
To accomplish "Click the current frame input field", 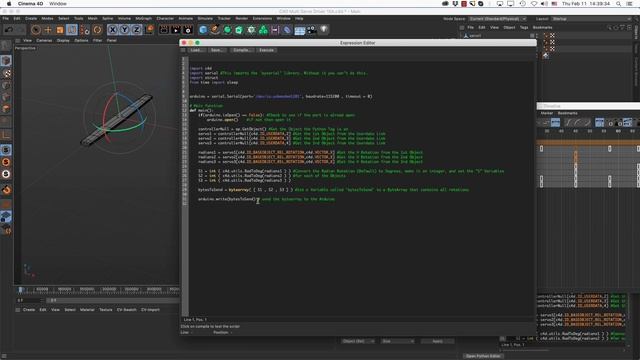I will pyautogui.click(x=29, y=300).
